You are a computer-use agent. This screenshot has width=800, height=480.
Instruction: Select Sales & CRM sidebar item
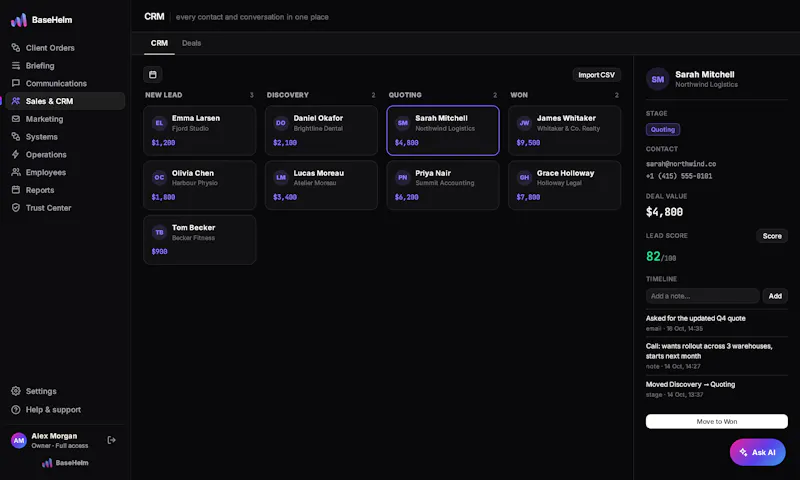[x=65, y=101]
